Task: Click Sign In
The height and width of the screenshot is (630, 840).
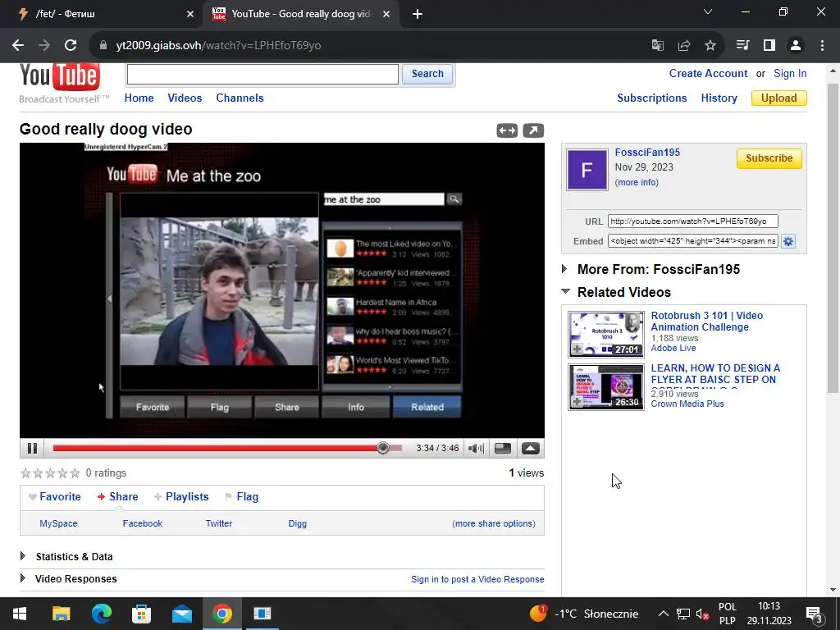Action: (x=790, y=73)
